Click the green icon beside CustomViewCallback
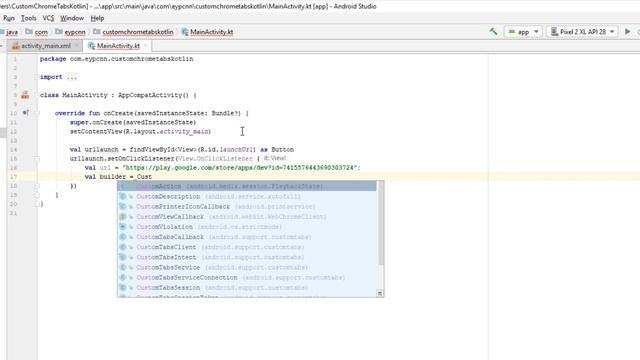The height and width of the screenshot is (360, 640). pos(122,217)
